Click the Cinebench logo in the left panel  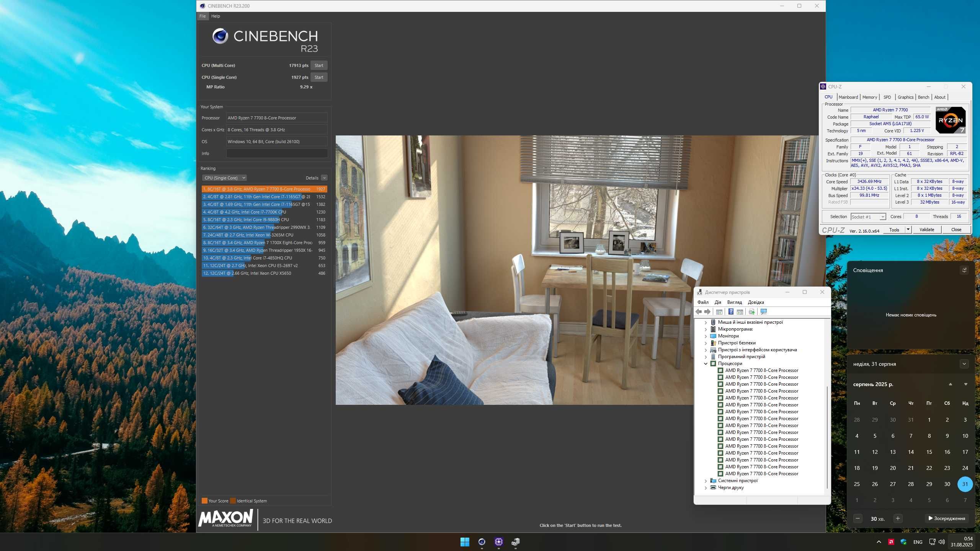tap(265, 41)
